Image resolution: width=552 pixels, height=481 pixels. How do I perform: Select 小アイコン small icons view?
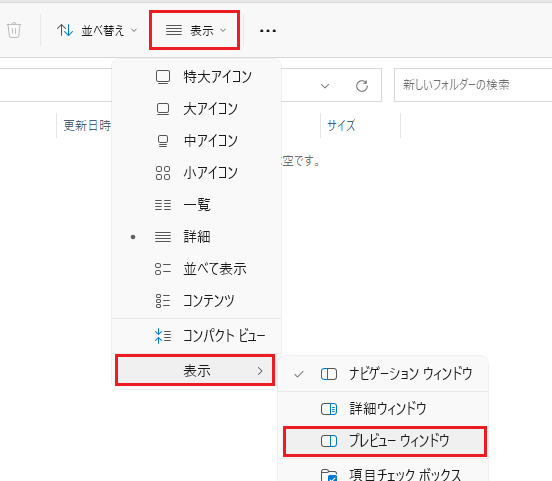[x=196, y=173]
